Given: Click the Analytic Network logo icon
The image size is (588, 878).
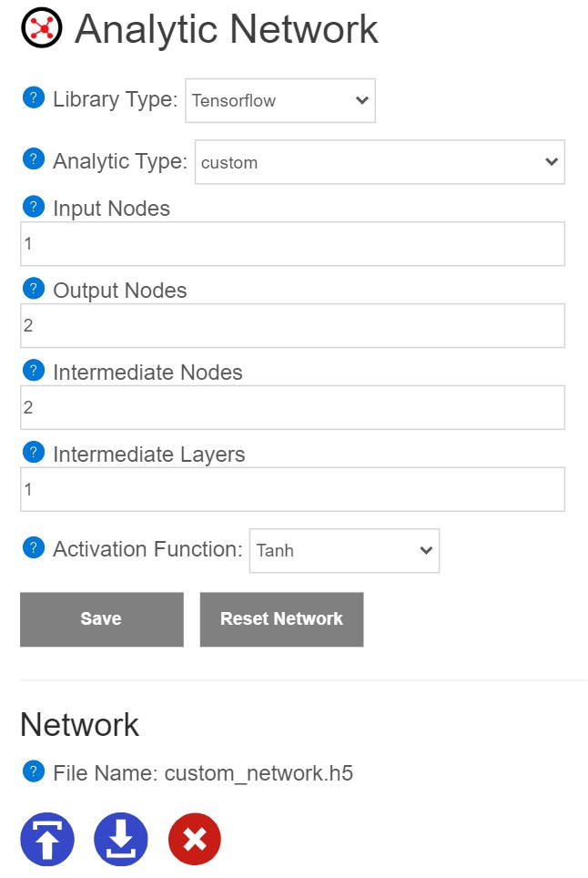Looking at the screenshot, I should [x=41, y=27].
